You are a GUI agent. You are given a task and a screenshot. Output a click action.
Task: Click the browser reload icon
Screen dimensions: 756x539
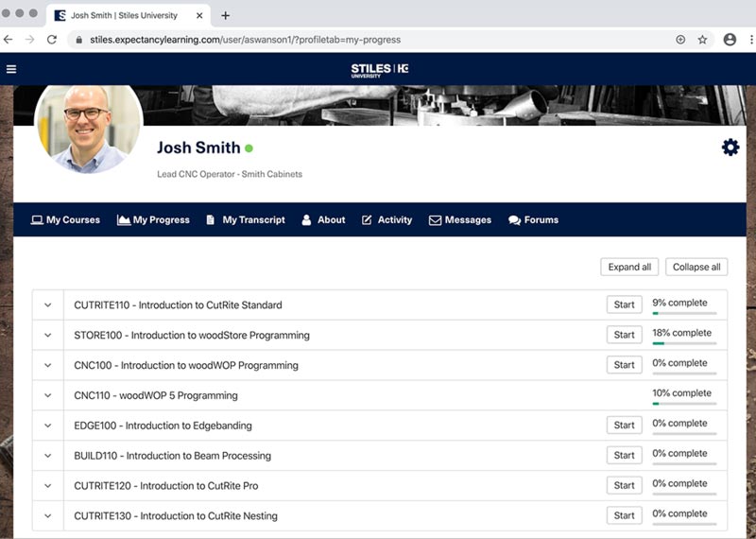[52, 40]
